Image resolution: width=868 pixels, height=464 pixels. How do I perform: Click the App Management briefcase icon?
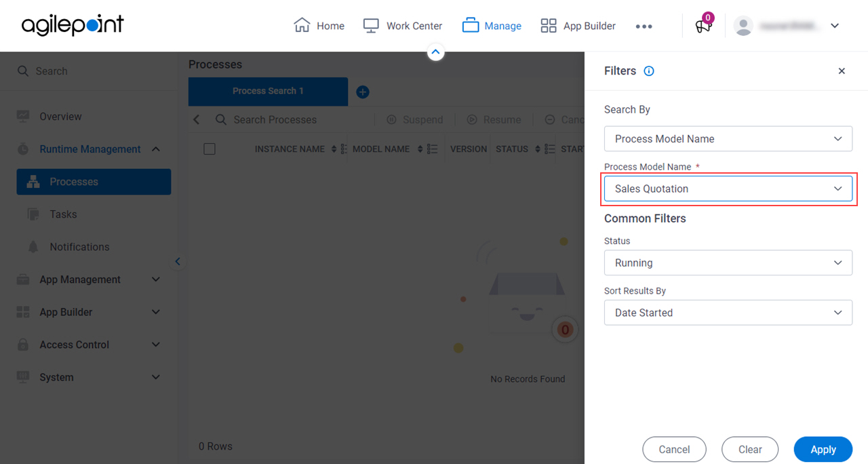pos(23,279)
